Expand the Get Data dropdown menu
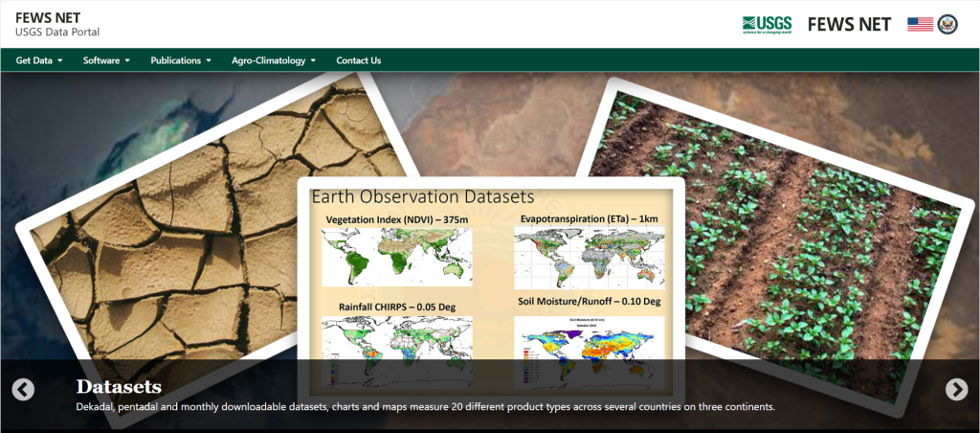The width and height of the screenshot is (980, 433). [39, 60]
